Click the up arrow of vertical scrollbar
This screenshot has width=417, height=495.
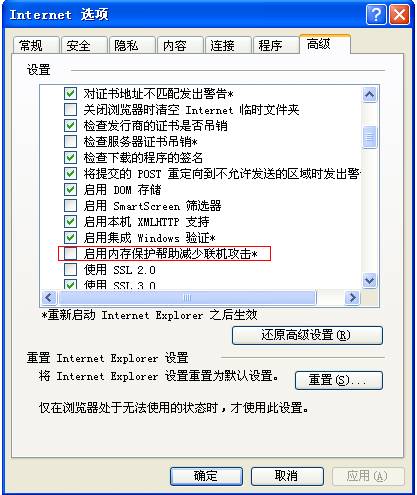tap(369, 95)
